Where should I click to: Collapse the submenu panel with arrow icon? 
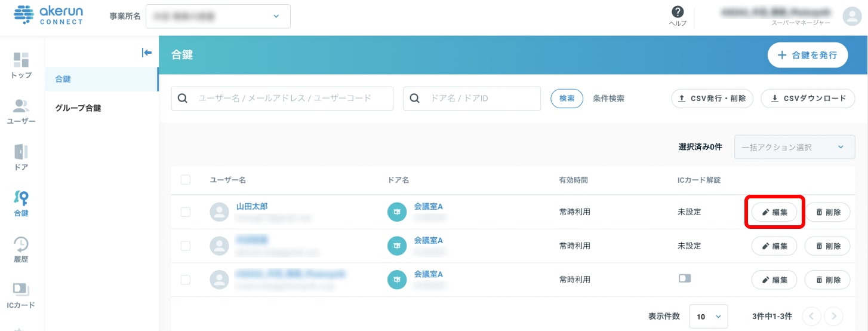click(x=147, y=53)
